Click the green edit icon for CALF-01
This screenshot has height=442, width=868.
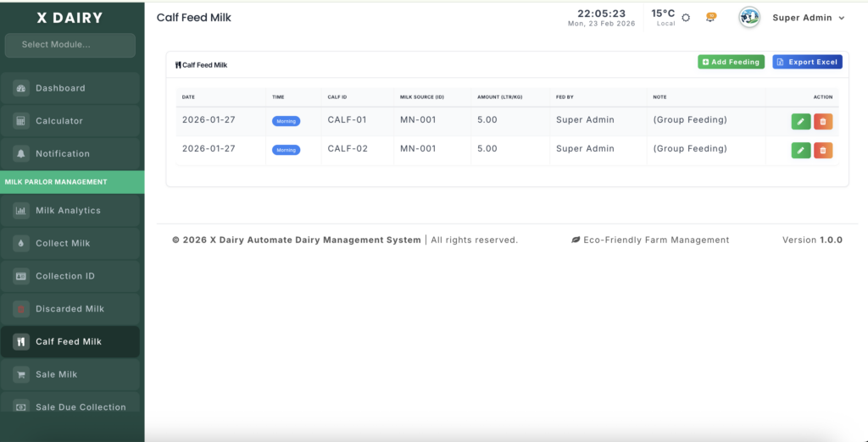800,122
